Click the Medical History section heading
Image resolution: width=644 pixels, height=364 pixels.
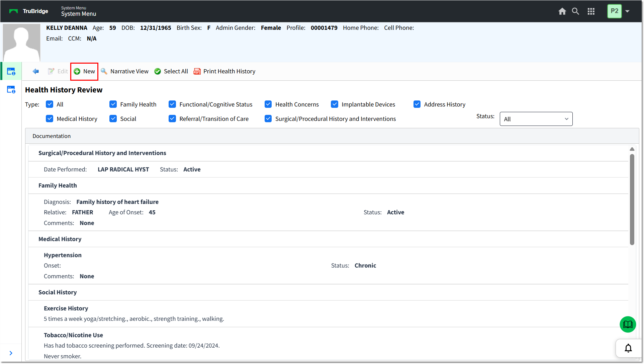(60, 239)
